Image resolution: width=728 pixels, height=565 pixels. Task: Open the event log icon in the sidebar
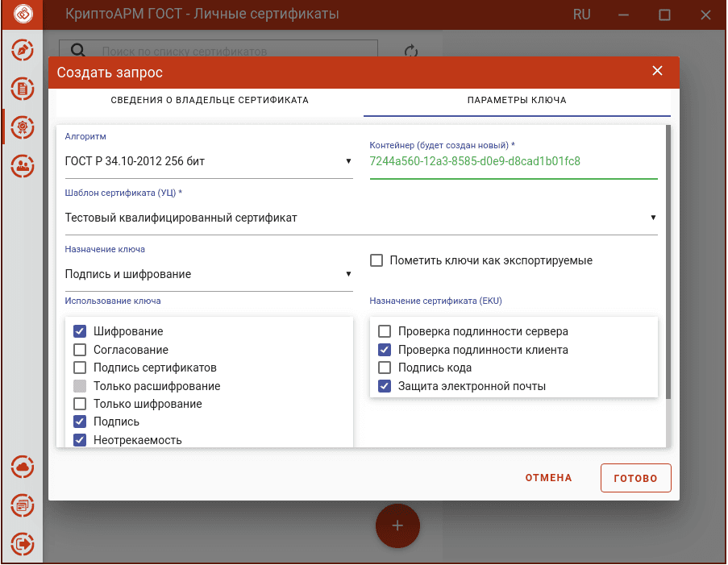tap(23, 505)
